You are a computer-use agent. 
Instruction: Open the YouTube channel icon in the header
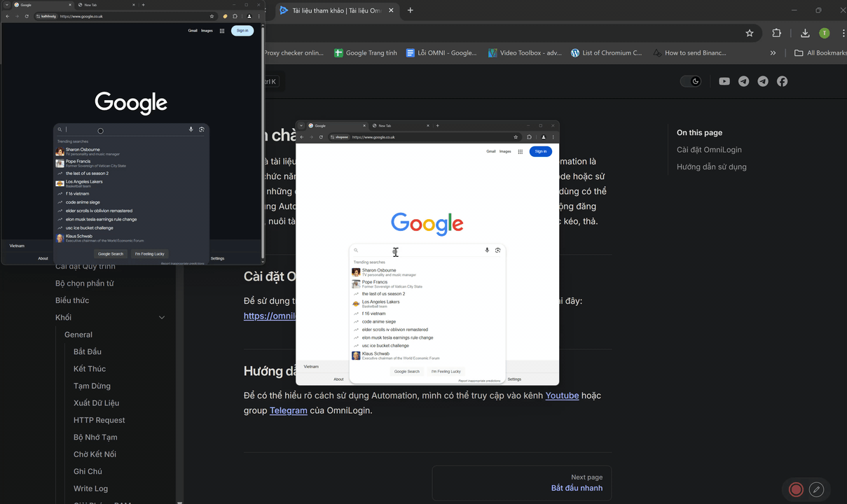724,81
